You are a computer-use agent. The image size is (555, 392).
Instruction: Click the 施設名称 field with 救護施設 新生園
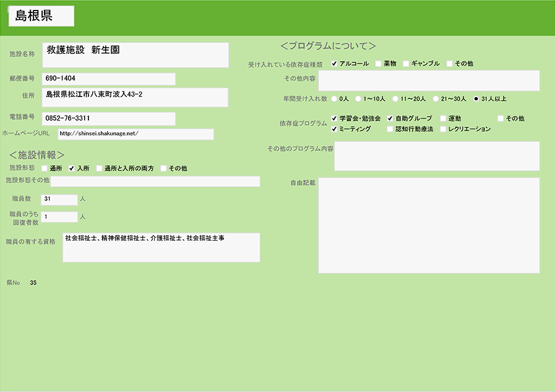pyautogui.click(x=136, y=54)
